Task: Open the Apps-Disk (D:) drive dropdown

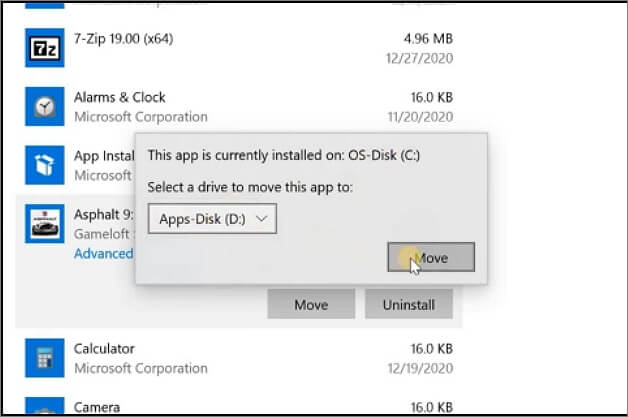Action: point(211,217)
